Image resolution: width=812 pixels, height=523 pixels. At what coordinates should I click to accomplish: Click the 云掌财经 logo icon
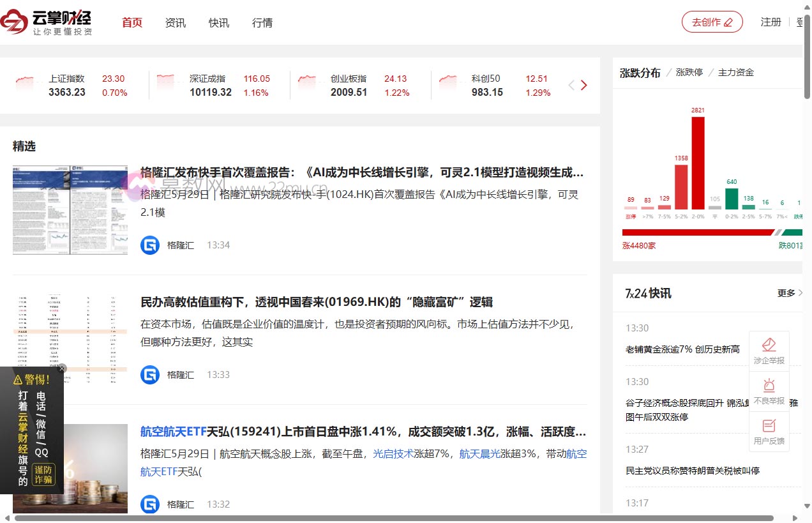13,21
